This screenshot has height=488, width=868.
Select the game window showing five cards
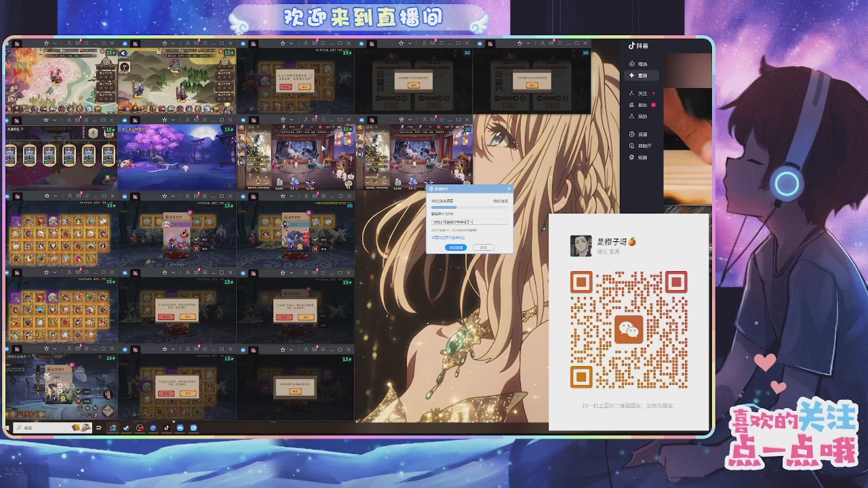(x=60, y=157)
